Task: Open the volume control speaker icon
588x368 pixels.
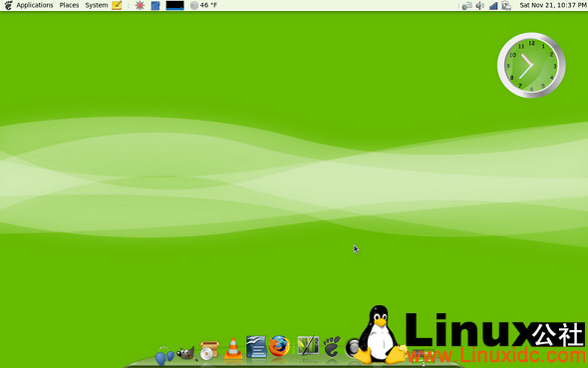Action: pos(479,5)
